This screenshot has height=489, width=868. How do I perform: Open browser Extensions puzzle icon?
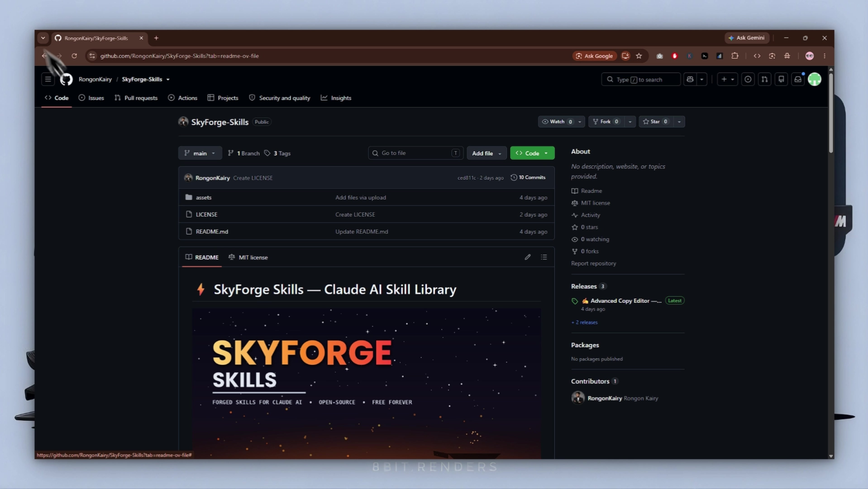click(735, 56)
